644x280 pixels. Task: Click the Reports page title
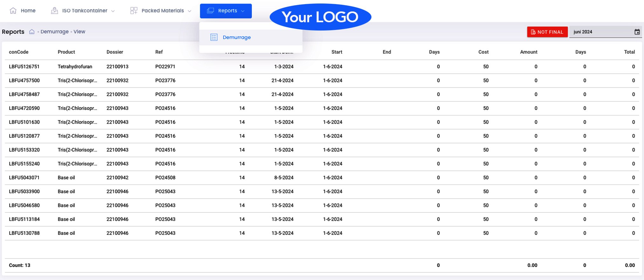[13, 31]
